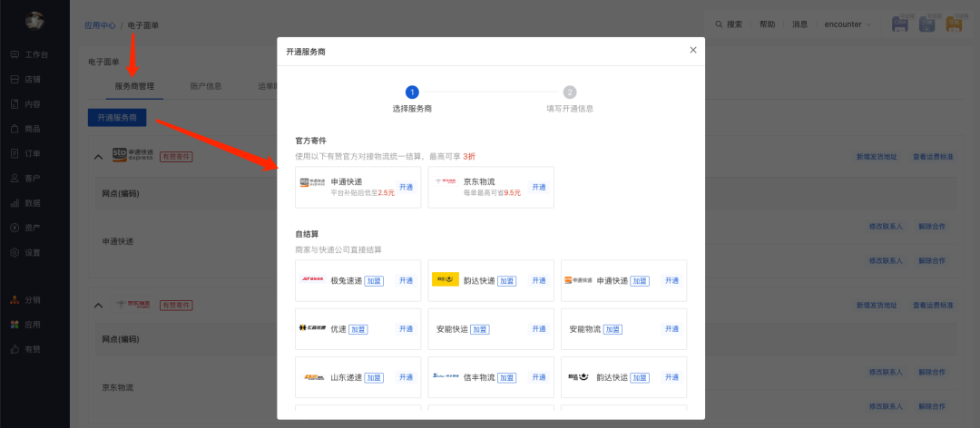Image resolution: width=980 pixels, height=428 pixels.
Task: Open 商品 in the sidebar
Action: point(25,129)
